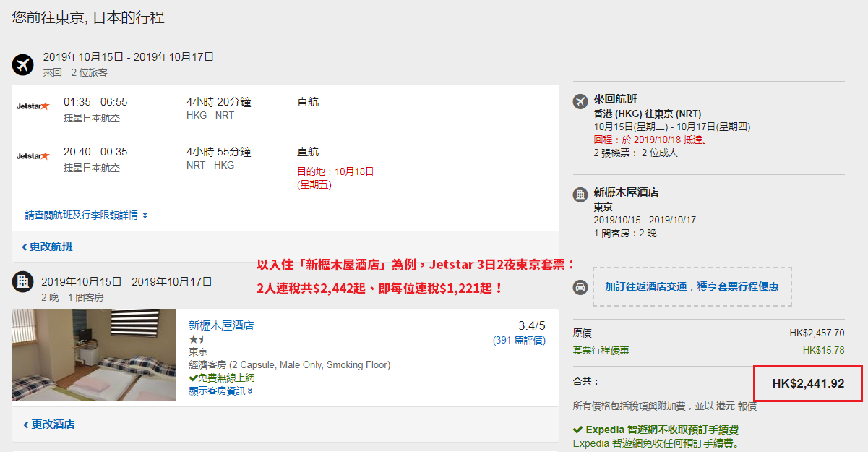
Task: Click the total price HK$2,441.92
Action: 808,384
